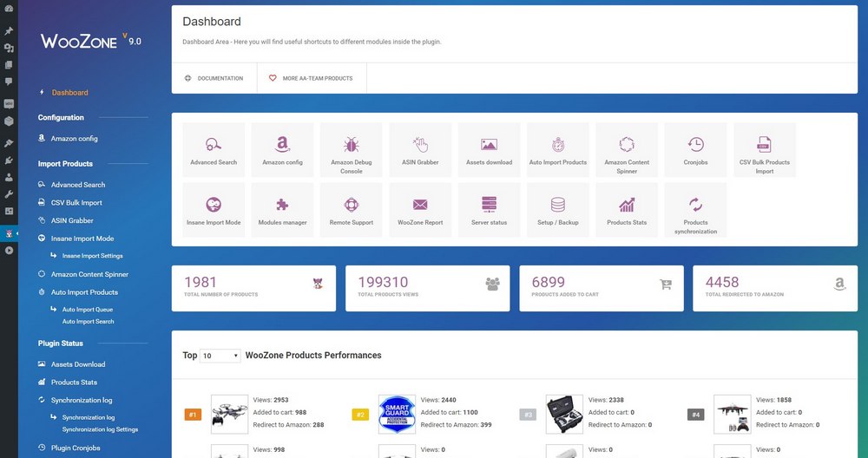
Task: Open CSV Bulk Import from sidebar
Action: coord(76,202)
